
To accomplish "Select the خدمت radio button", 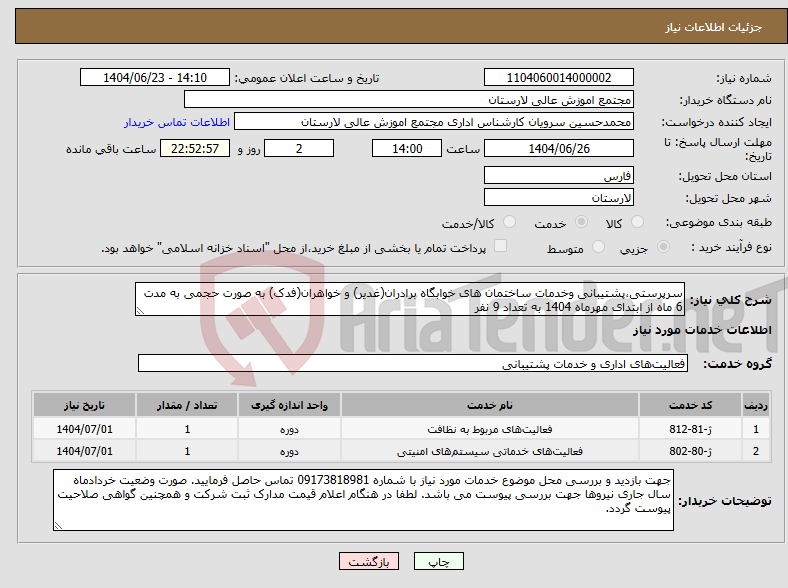I will pos(581,222).
